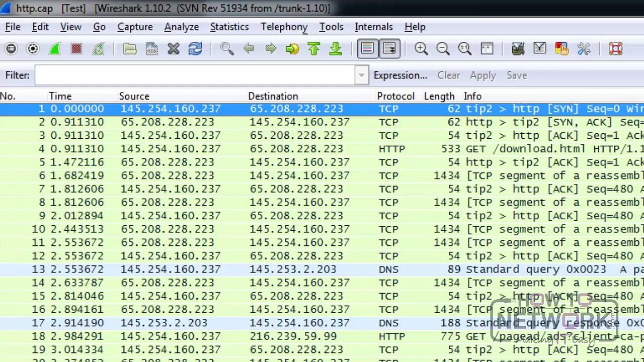Click inside the display filter field
The image size is (644, 362).
(x=195, y=75)
